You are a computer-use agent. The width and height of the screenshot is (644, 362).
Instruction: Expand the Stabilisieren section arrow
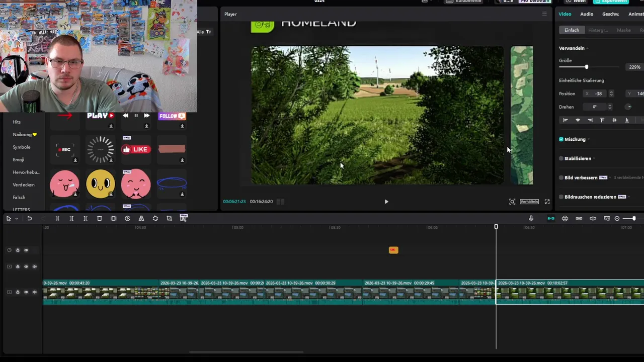(594, 158)
